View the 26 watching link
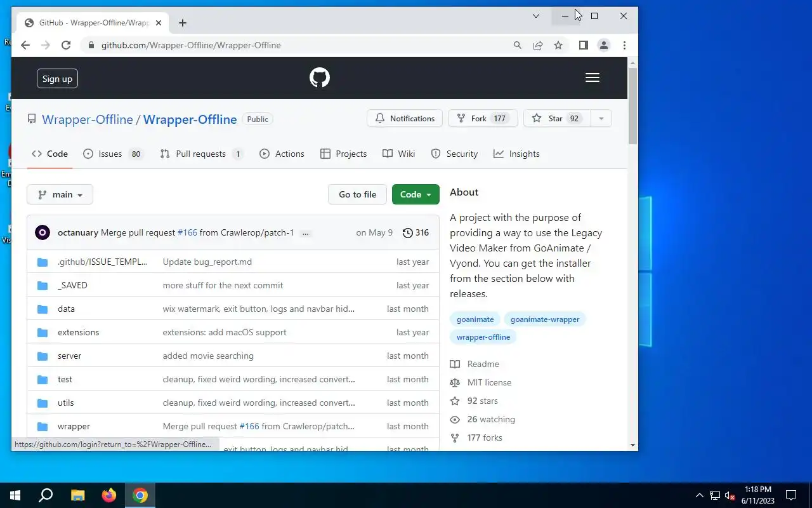The image size is (812, 508). [483, 419]
